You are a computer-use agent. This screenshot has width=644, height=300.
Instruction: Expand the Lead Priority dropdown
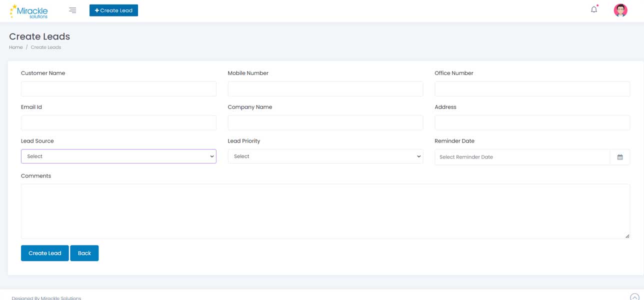[x=325, y=156]
